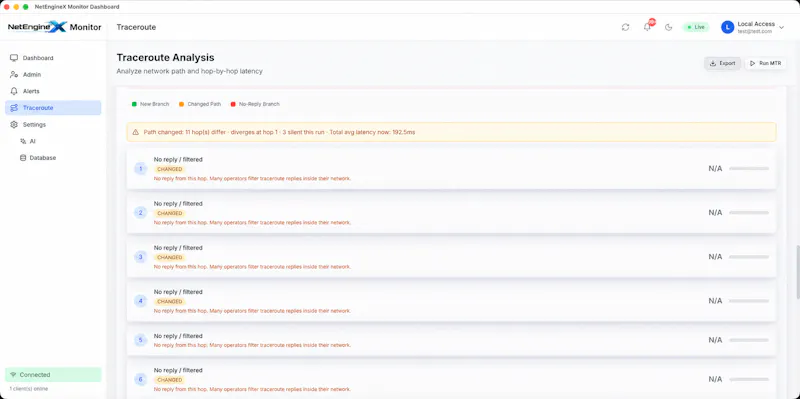Click the Traceroute route icon

[14, 108]
